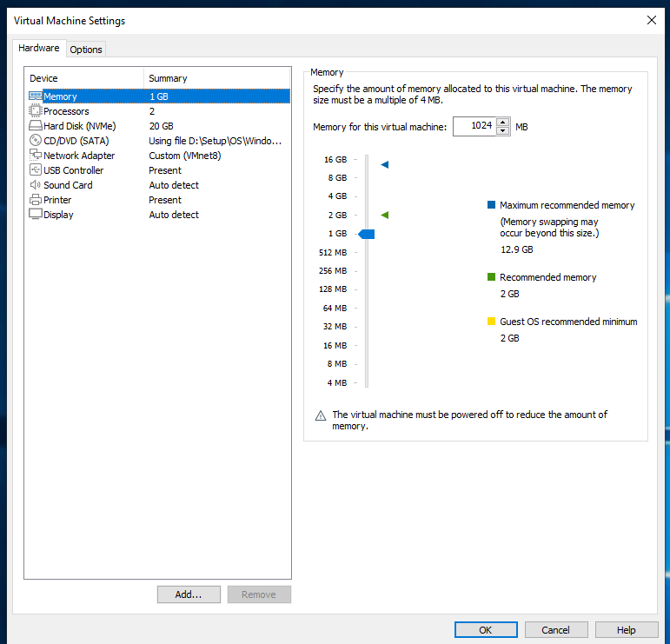Switch to the Options tab
The width and height of the screenshot is (670, 644).
click(86, 50)
